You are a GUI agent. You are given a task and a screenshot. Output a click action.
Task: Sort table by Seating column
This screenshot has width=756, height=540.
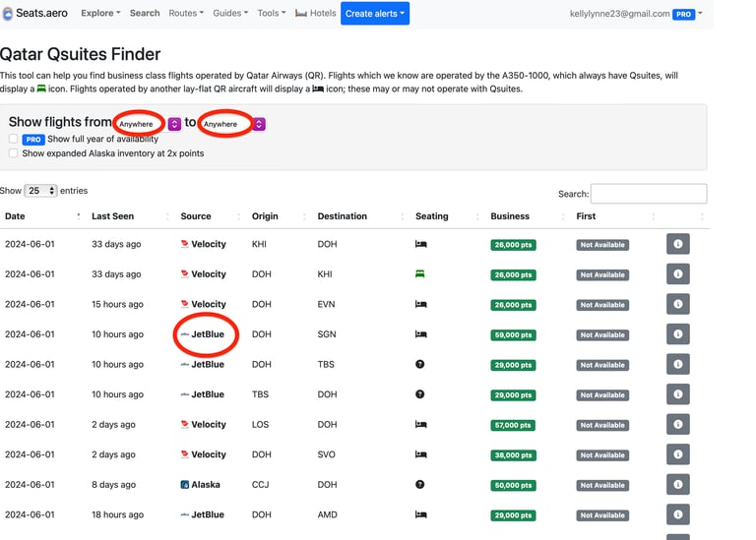pyautogui.click(x=448, y=216)
